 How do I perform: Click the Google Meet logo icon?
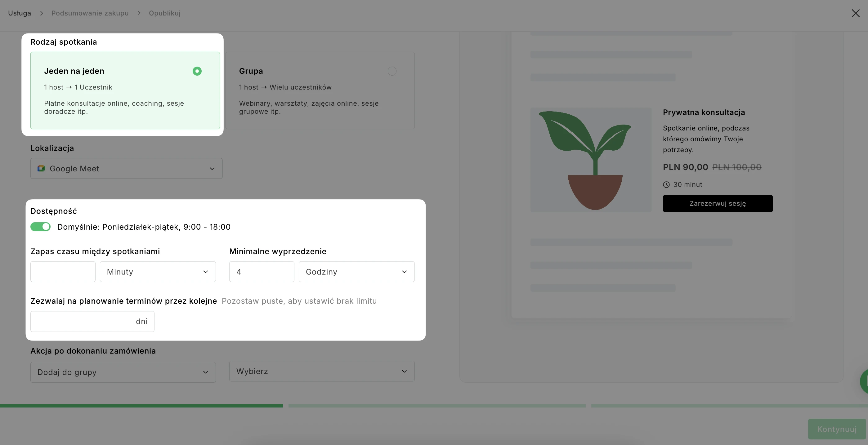[x=42, y=168]
